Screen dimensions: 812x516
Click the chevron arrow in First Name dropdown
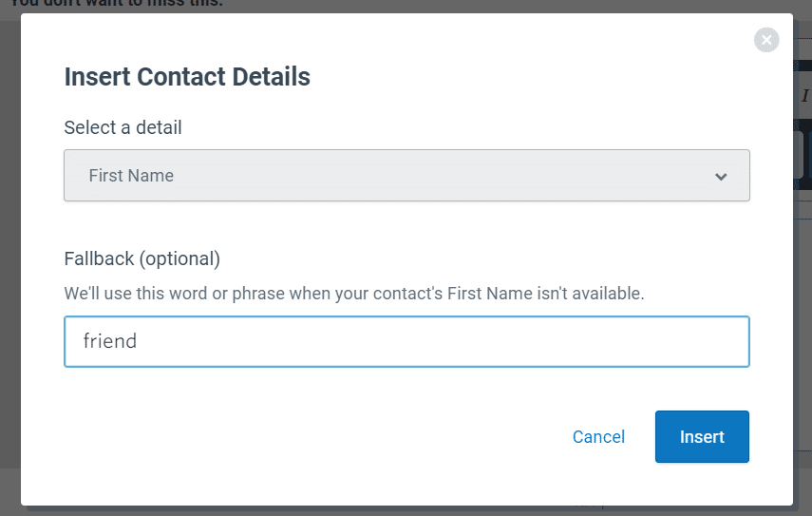(721, 177)
